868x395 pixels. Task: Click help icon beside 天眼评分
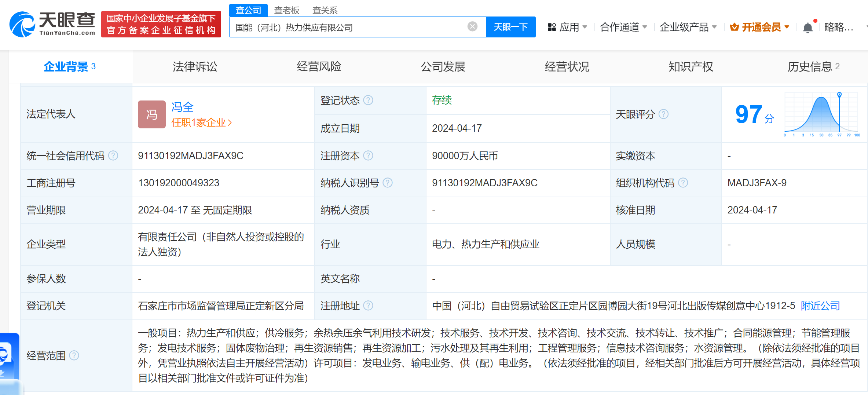click(663, 114)
